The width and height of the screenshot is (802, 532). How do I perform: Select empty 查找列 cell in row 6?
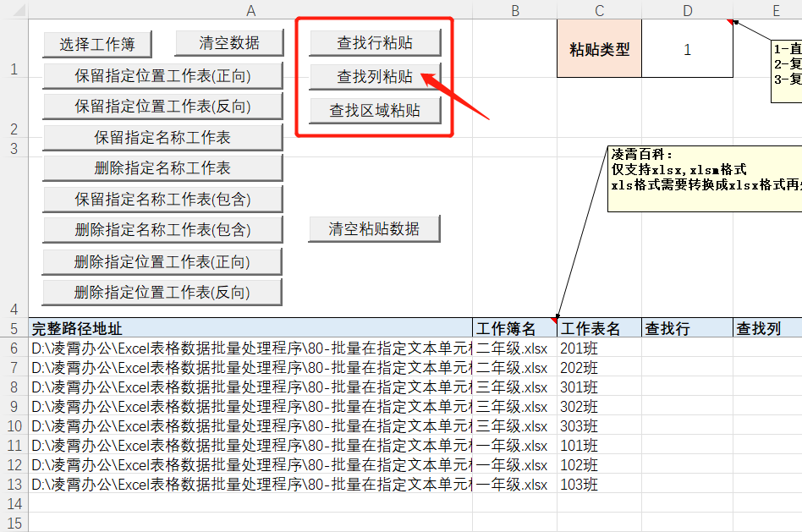[x=767, y=348]
